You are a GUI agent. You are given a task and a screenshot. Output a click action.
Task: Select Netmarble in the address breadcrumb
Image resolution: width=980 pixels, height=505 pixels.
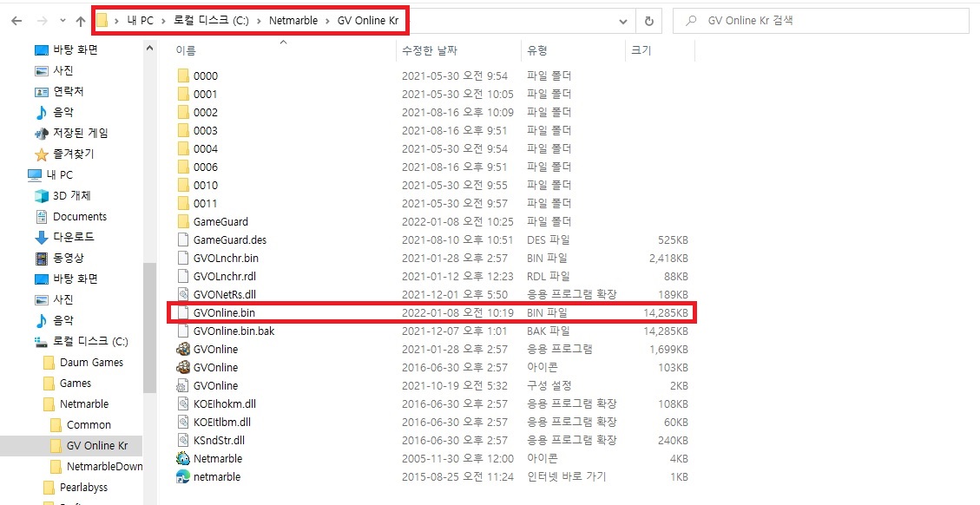293,21
